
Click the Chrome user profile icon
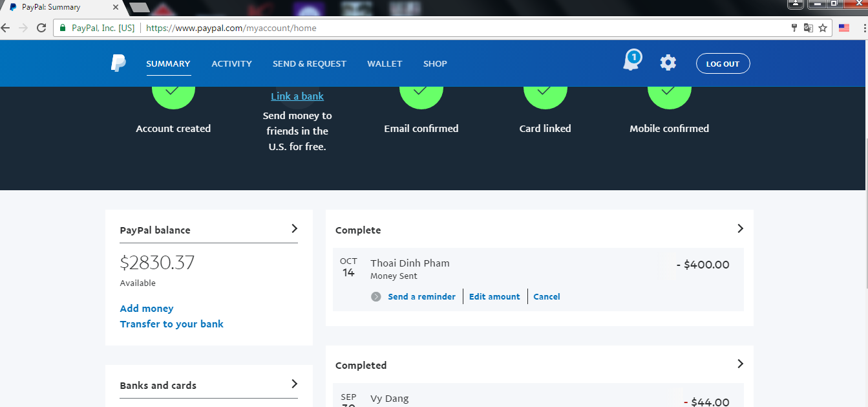(796, 3)
